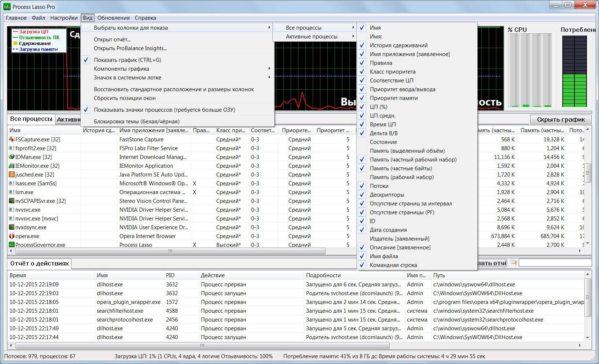Toggle 'Показывать значки процессов' option
This screenshot has width=599, height=364.
[x=177, y=109]
